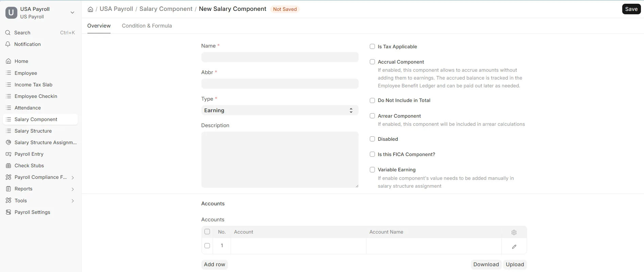Enable the Variable Earning checkbox
Image resolution: width=644 pixels, height=272 pixels.
tap(372, 170)
